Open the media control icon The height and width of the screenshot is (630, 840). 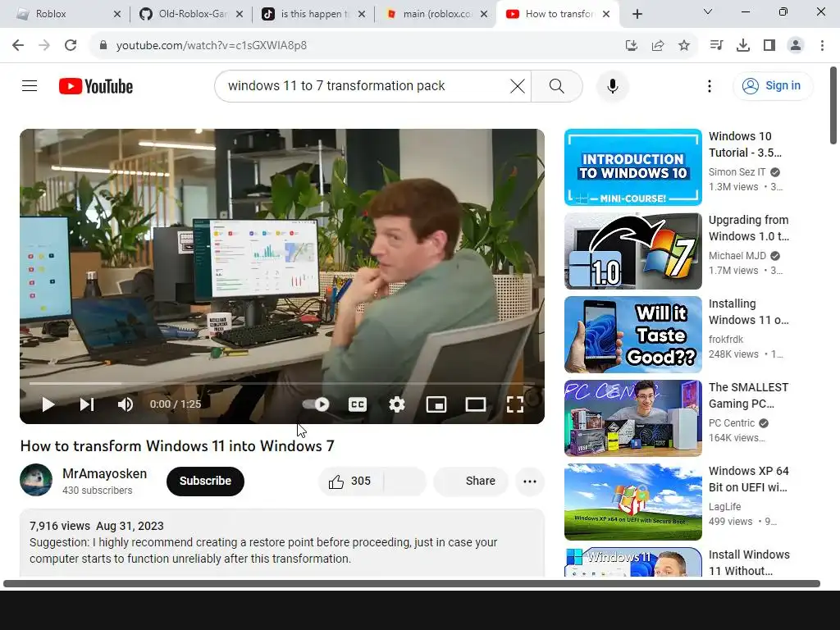click(716, 46)
